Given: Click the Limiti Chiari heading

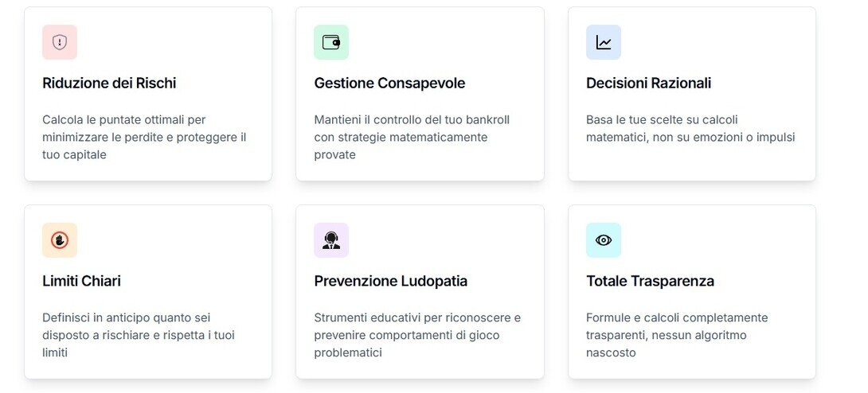Looking at the screenshot, I should pyautogui.click(x=81, y=281).
